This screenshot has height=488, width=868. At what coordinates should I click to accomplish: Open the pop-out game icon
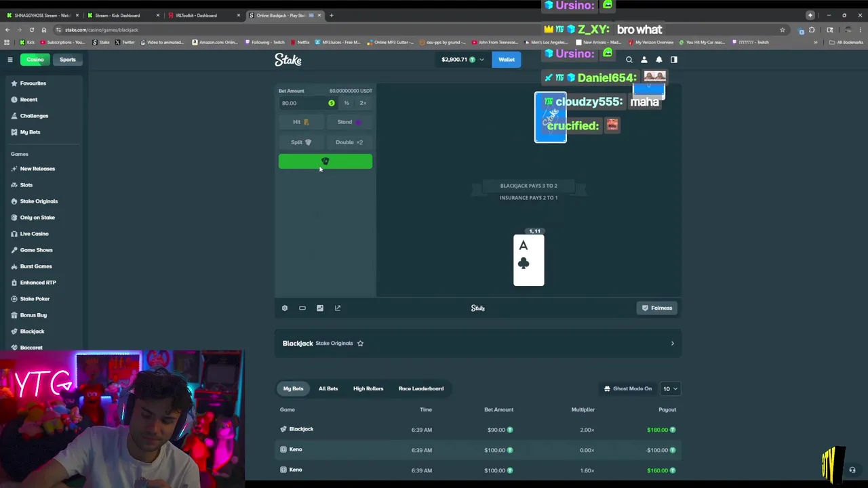pos(338,308)
